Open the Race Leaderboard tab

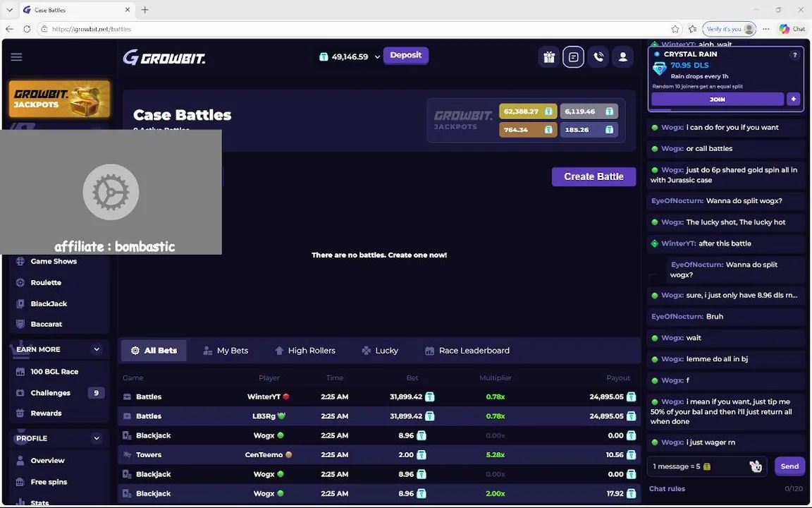467,351
